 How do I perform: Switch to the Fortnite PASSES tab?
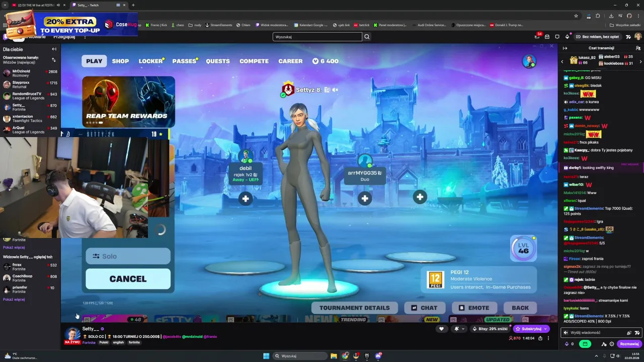pos(185,61)
